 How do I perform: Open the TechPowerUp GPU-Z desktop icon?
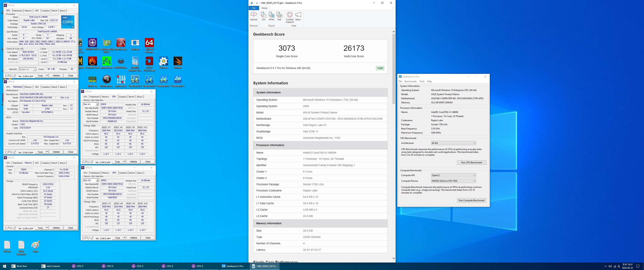[x=107, y=46]
